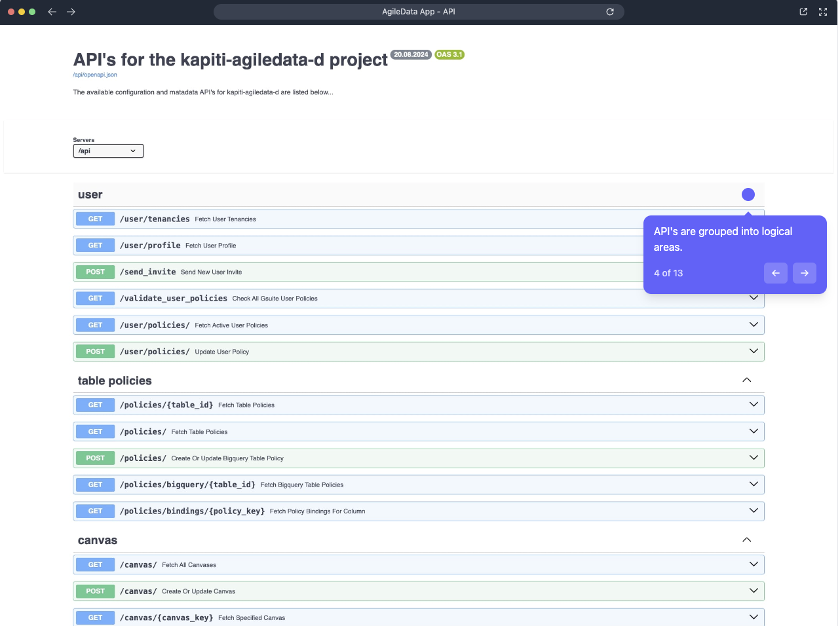Expand the GET /canvas/ Fetch All Canvases endpoint
The image size is (840, 626).
pyautogui.click(x=754, y=564)
